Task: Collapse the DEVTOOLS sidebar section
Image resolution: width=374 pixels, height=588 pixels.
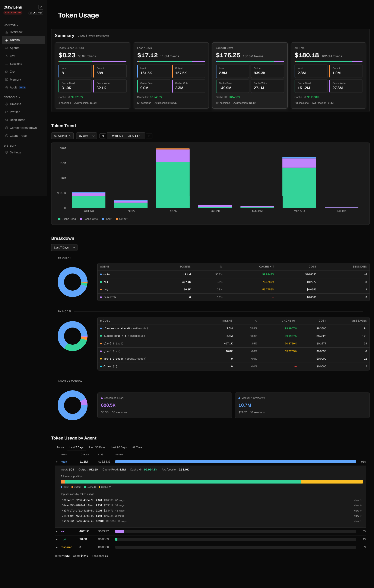Action: [12, 97]
